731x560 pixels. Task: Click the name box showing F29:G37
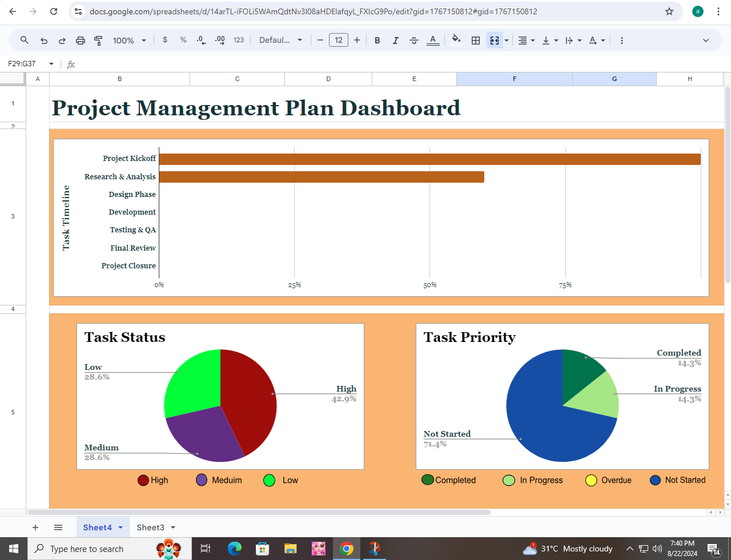(23, 64)
